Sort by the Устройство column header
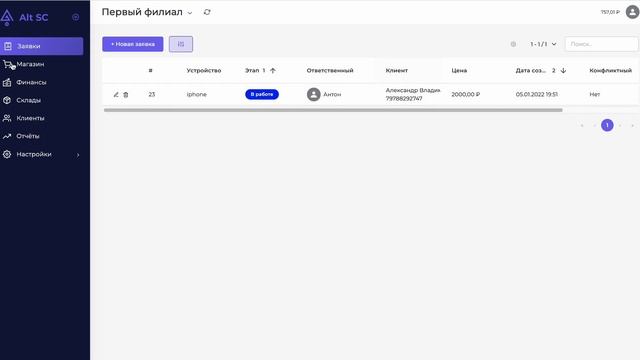 [x=204, y=70]
